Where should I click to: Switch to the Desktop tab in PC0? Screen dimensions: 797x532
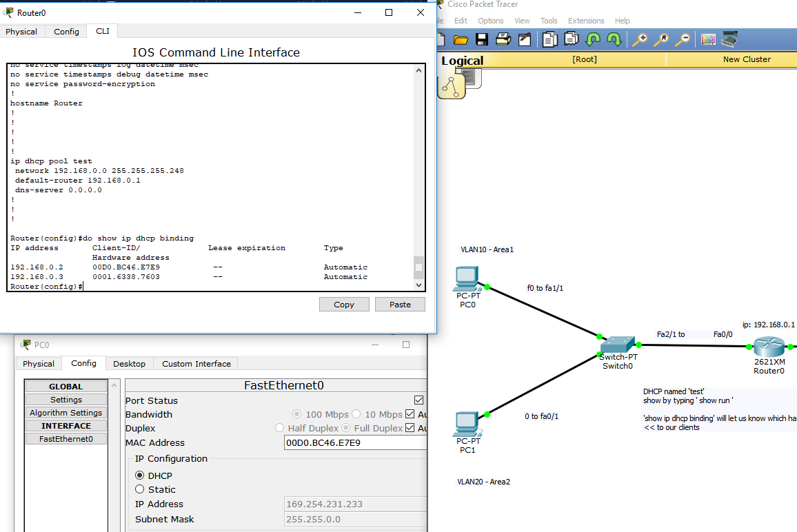pos(129,363)
